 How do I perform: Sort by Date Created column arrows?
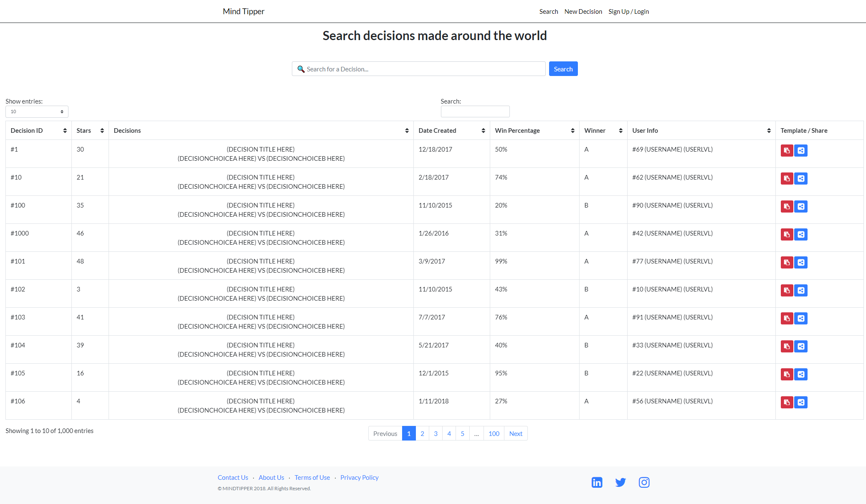(x=483, y=131)
